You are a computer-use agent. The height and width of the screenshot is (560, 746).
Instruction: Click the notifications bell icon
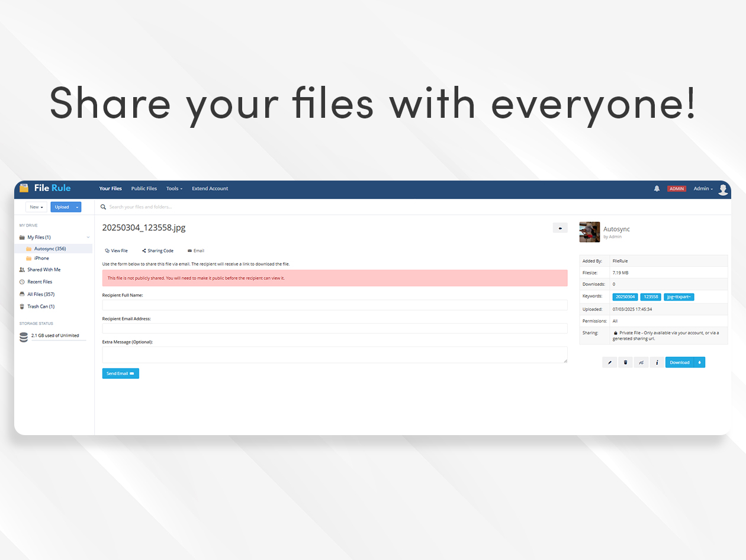[x=657, y=189]
